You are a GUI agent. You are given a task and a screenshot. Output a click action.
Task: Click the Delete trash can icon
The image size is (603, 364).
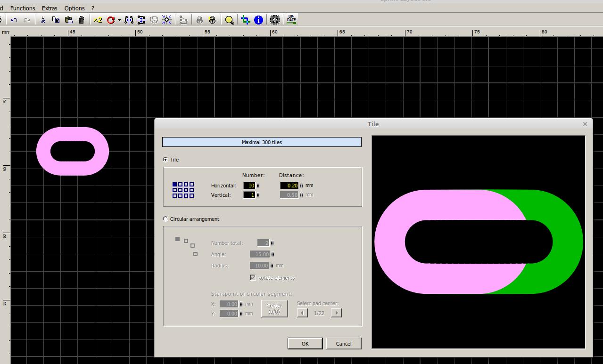(x=82, y=20)
